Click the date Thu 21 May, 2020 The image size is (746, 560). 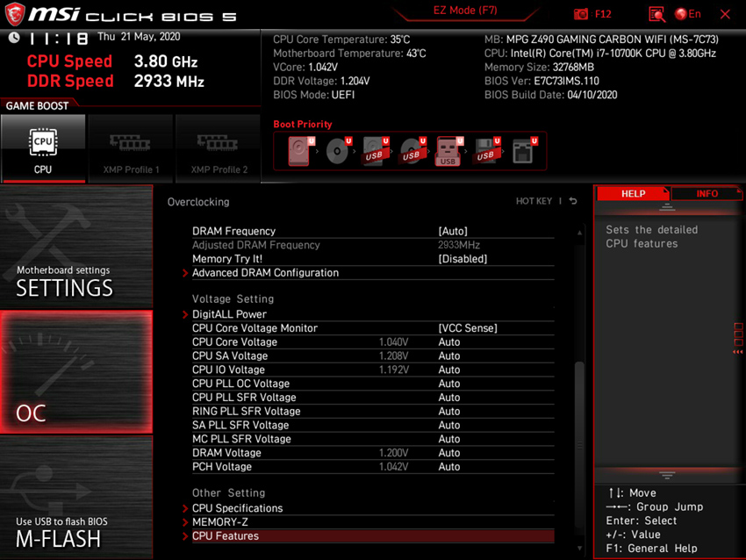tap(139, 37)
